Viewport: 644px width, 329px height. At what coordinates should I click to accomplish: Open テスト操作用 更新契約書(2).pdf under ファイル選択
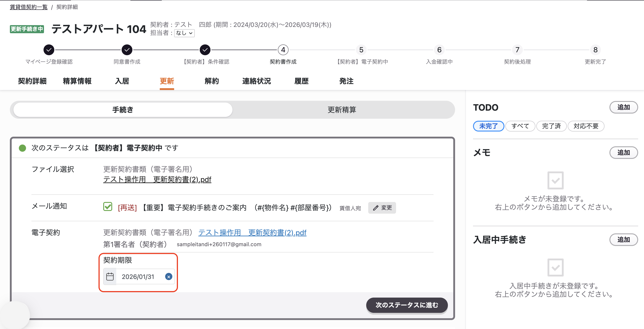157,180
